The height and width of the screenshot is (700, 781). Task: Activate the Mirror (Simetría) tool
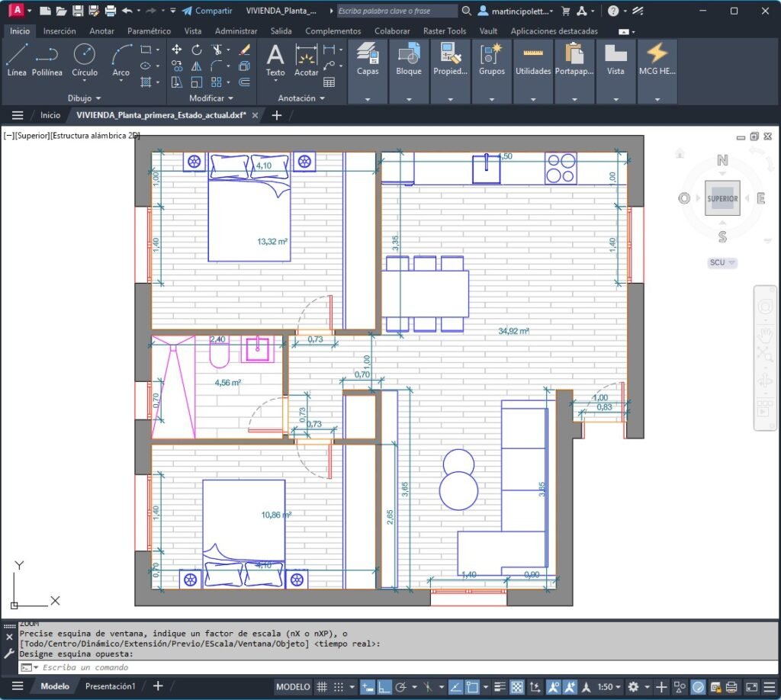tap(197, 66)
